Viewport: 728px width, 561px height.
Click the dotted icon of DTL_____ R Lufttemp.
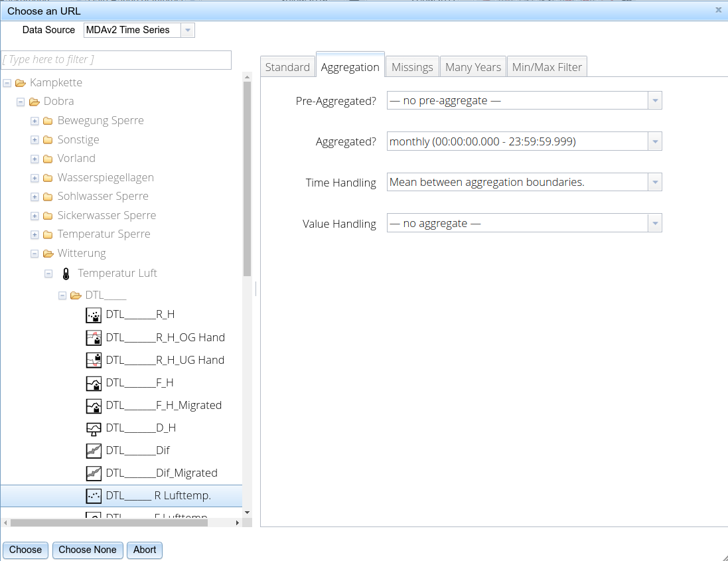click(94, 495)
